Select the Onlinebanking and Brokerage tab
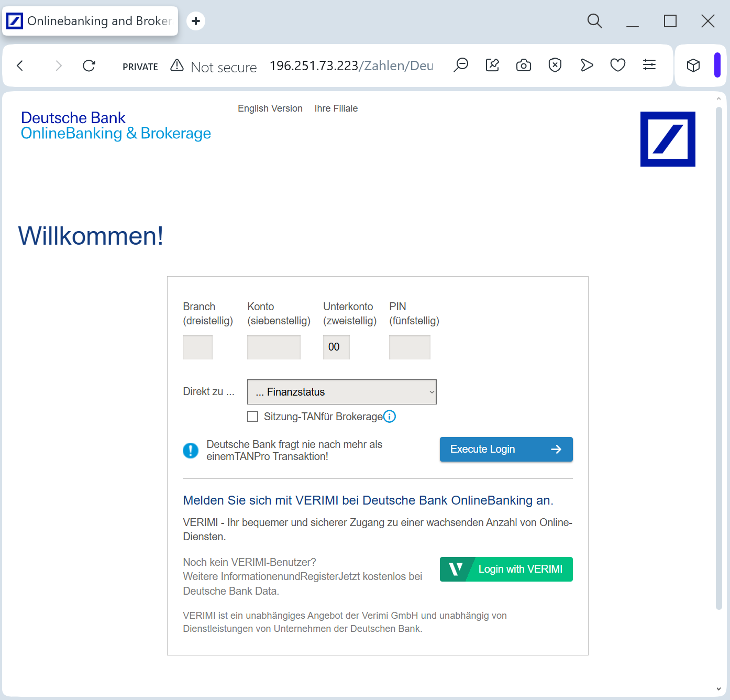 click(90, 21)
